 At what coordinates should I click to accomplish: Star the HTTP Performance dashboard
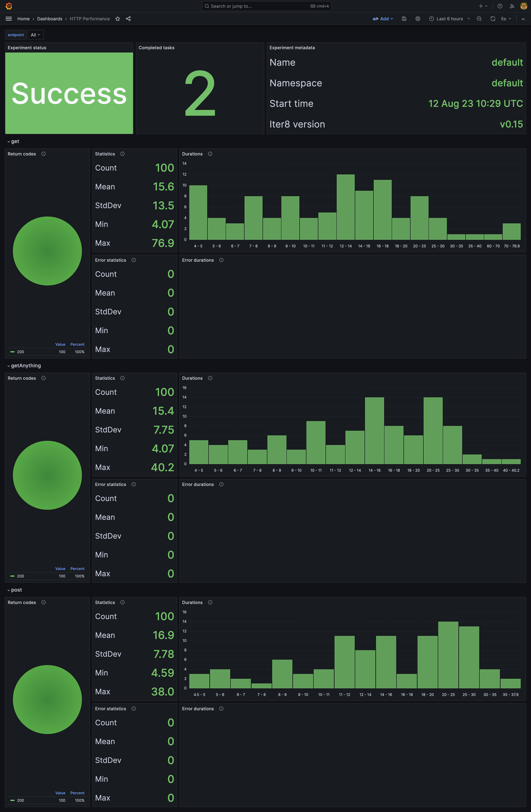118,19
